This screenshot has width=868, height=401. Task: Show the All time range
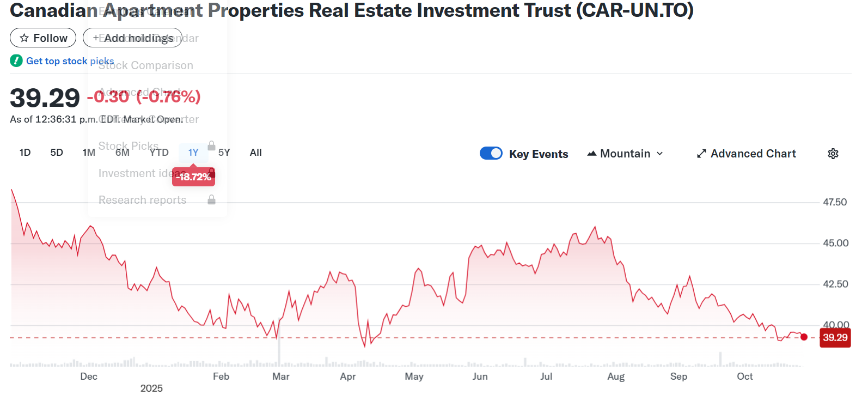pyautogui.click(x=256, y=153)
